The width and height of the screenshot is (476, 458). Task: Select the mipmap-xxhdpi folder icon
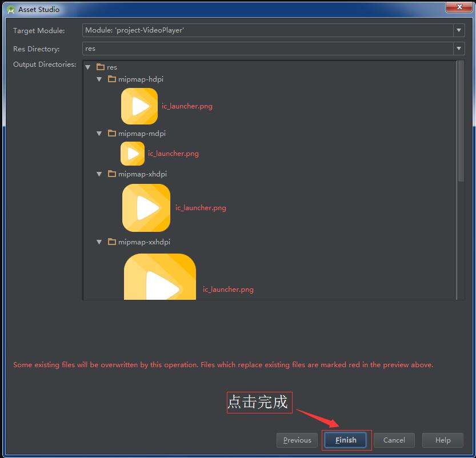(112, 242)
